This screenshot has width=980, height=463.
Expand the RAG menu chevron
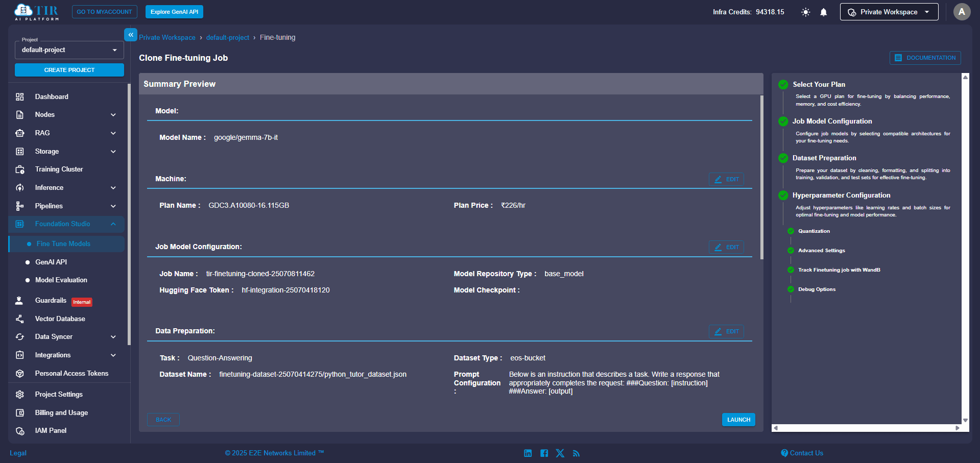[x=113, y=133]
